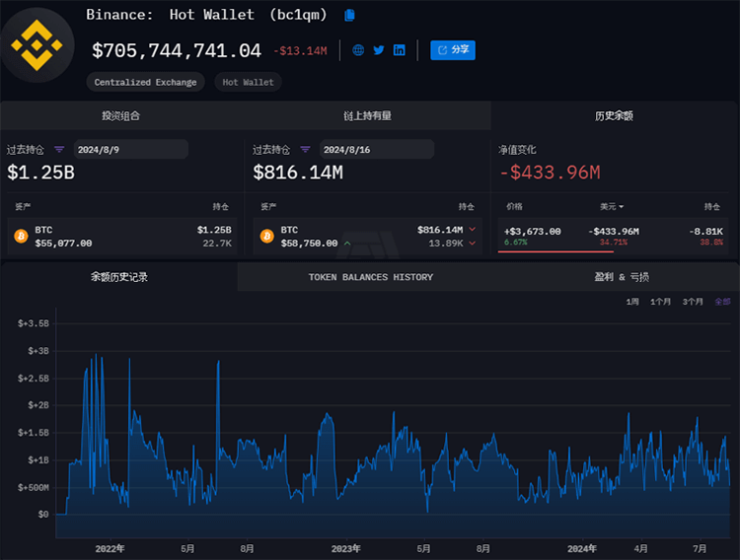Click BTC coin icon in 2024/8/16 holdings

click(266, 237)
